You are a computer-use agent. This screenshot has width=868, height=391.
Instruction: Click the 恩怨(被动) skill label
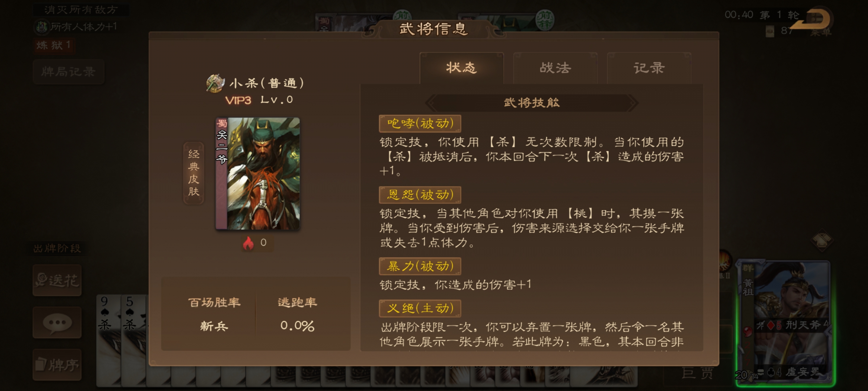420,195
